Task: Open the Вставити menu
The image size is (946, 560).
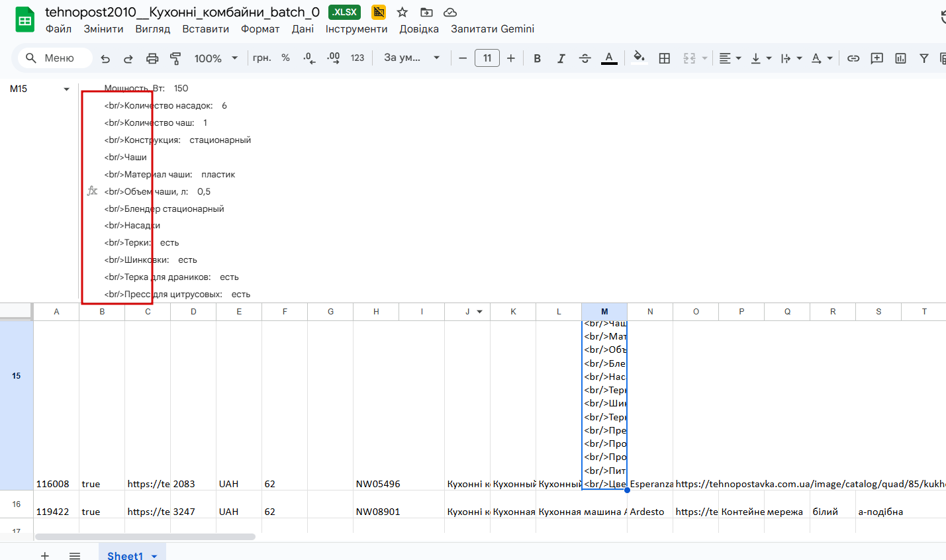Action: tap(206, 29)
